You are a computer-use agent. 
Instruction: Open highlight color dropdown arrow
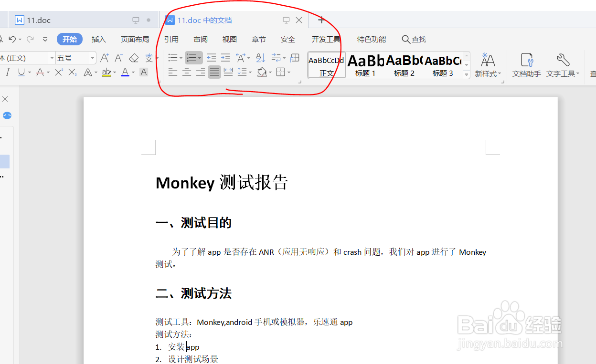115,73
